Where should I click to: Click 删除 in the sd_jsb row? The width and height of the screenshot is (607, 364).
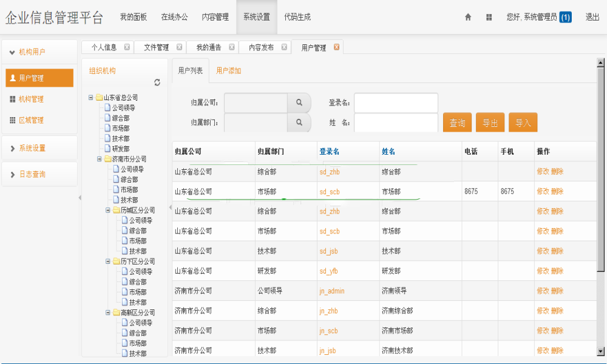(x=557, y=251)
